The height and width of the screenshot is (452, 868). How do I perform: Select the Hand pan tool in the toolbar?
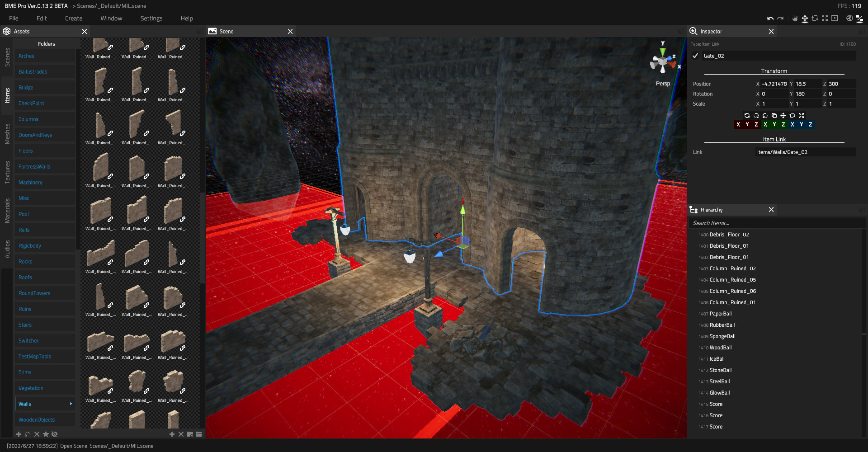point(795,19)
